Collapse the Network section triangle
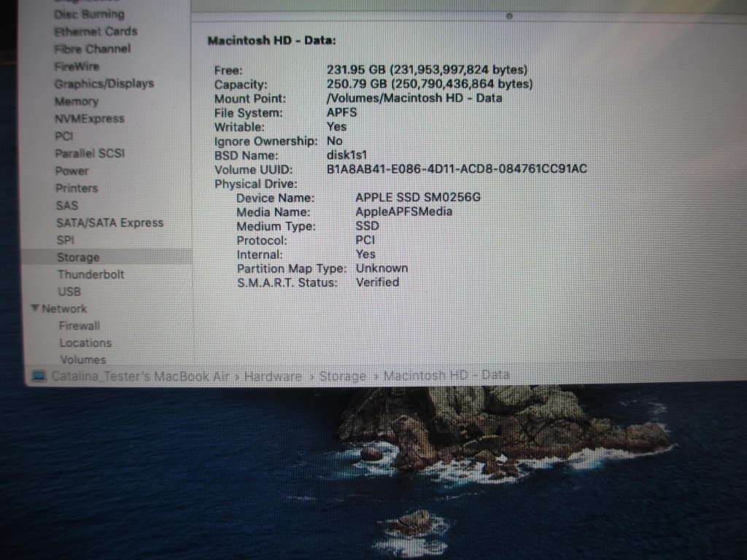The width and height of the screenshot is (747, 560). coord(35,308)
